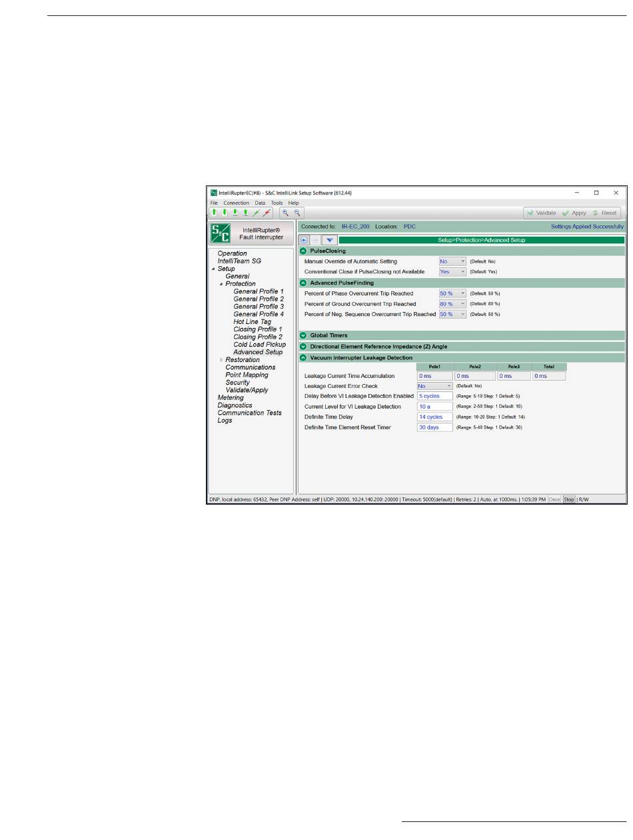Open Security in the tree
Screen dimensions: 633x840
pyautogui.click(x=237, y=383)
